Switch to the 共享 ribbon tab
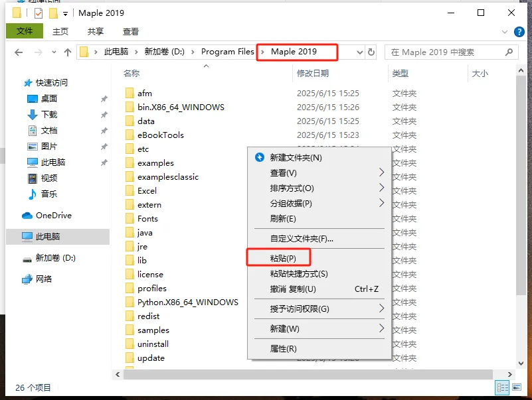This screenshot has height=400, width=532. 96,32
